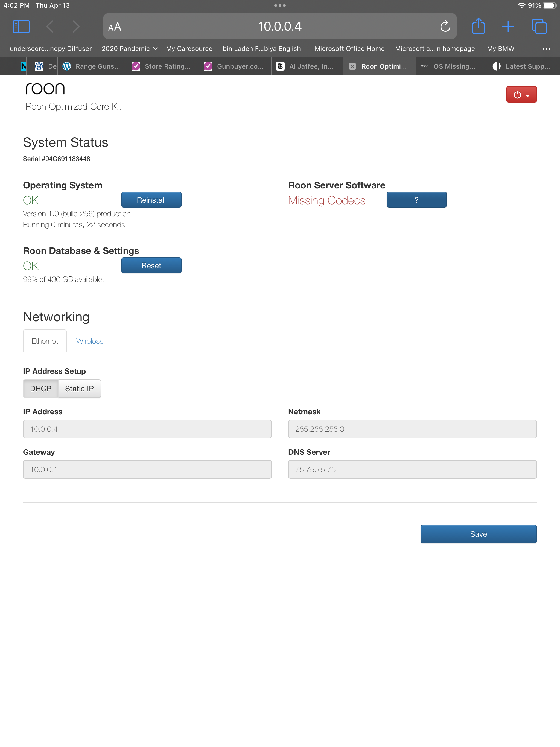Save the networking settings
The height and width of the screenshot is (747, 560).
point(478,534)
